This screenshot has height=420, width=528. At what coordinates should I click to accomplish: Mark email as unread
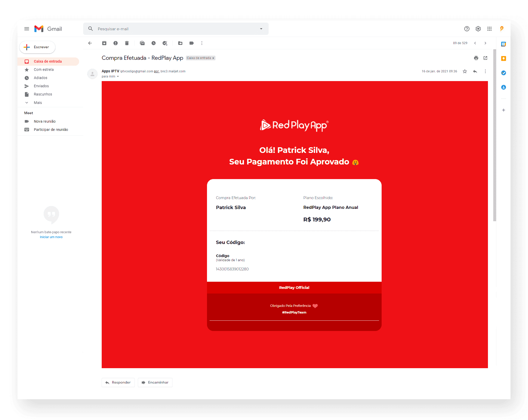(142, 43)
